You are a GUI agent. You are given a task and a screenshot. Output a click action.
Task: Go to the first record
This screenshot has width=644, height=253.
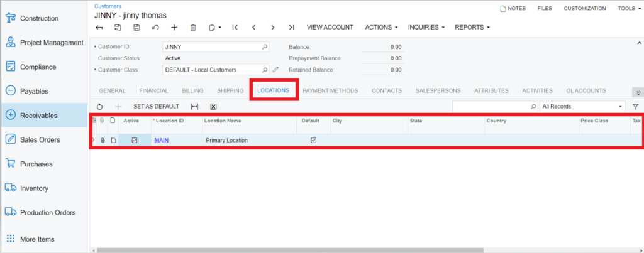(x=235, y=28)
